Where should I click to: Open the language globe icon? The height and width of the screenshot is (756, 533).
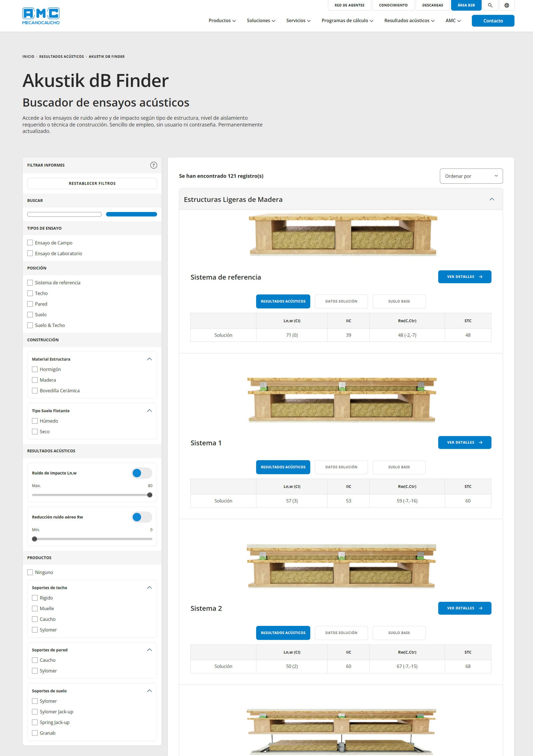(x=507, y=5)
